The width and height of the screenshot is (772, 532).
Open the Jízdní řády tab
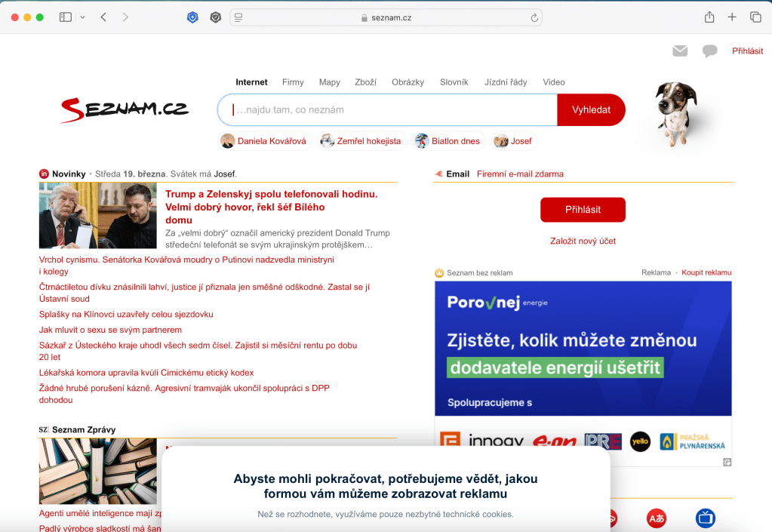pyautogui.click(x=506, y=82)
